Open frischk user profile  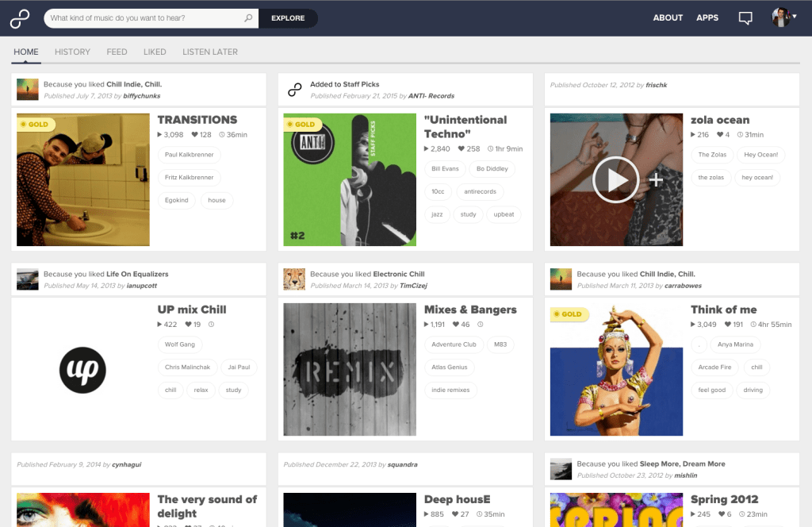point(656,85)
